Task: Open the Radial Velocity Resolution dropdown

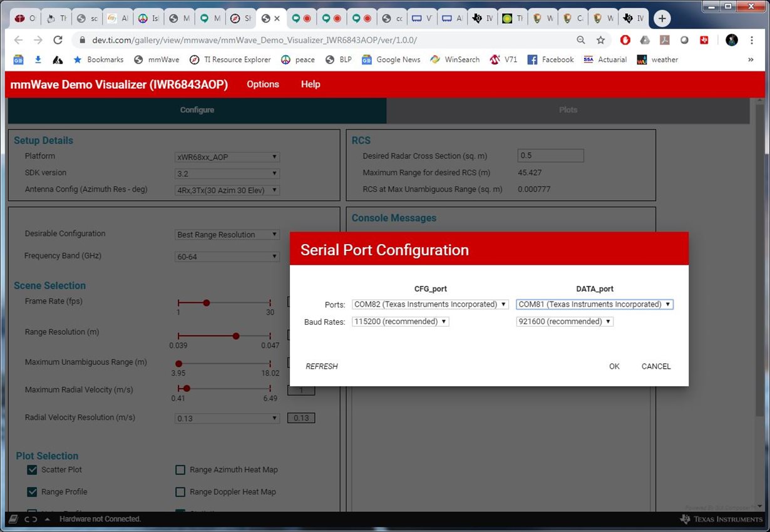Action: tap(227, 418)
